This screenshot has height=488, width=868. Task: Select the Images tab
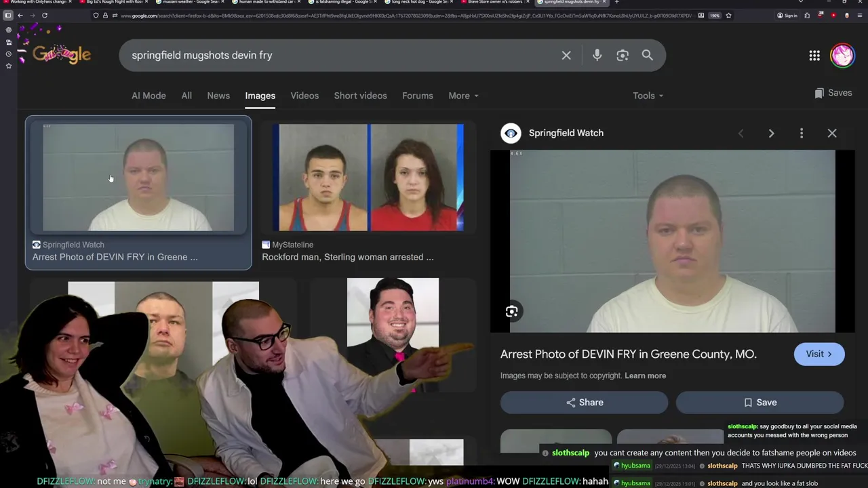[260, 96]
